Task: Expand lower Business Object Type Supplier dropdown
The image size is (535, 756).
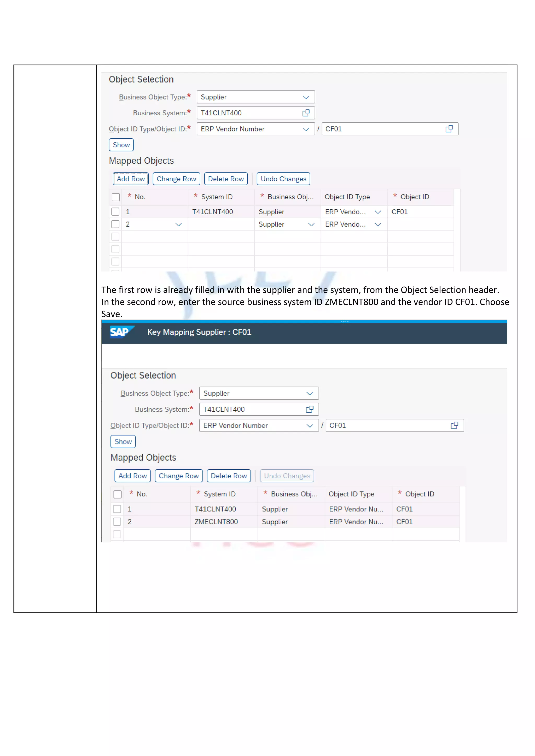Action: [x=310, y=393]
